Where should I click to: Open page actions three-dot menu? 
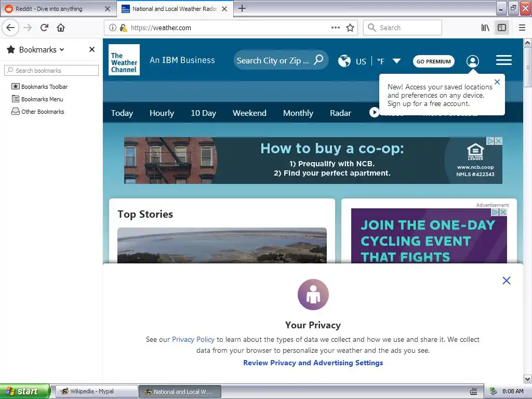click(335, 28)
